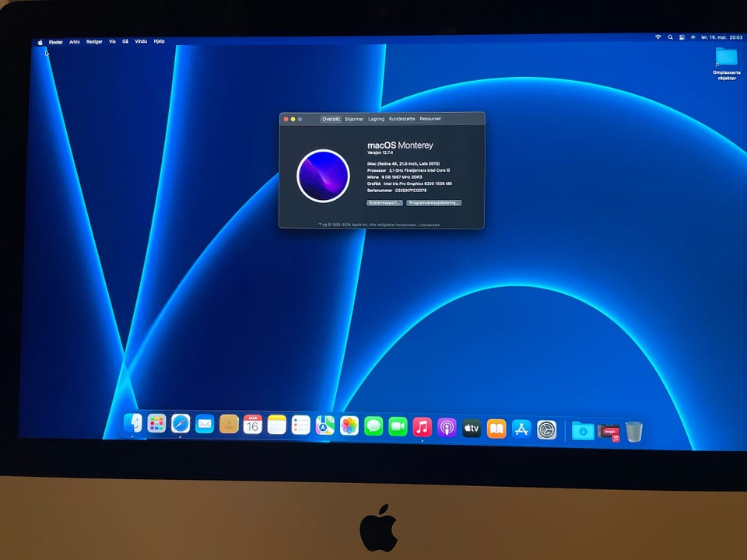747x560 pixels.
Task: Click the Versjon 12.7.4 text
Action: (x=381, y=153)
